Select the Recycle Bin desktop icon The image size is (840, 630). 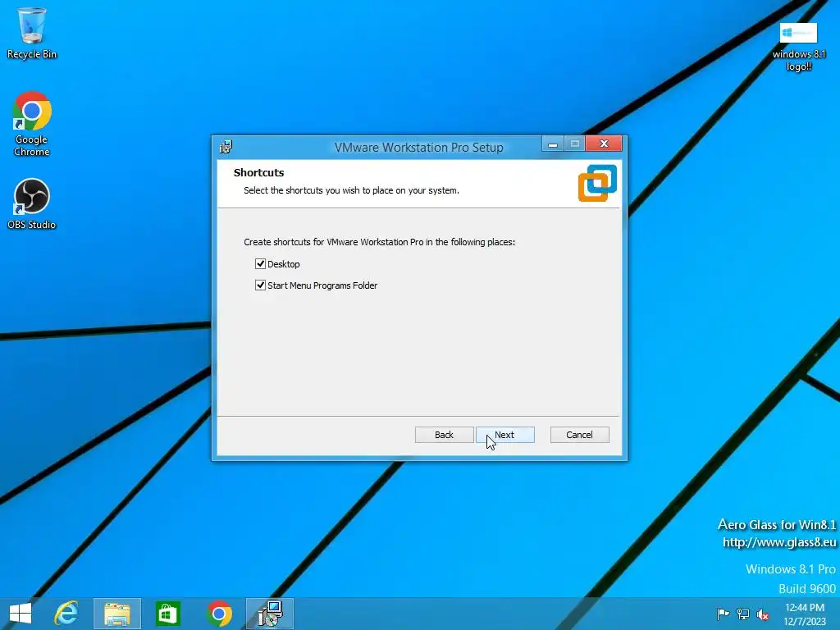[x=32, y=33]
